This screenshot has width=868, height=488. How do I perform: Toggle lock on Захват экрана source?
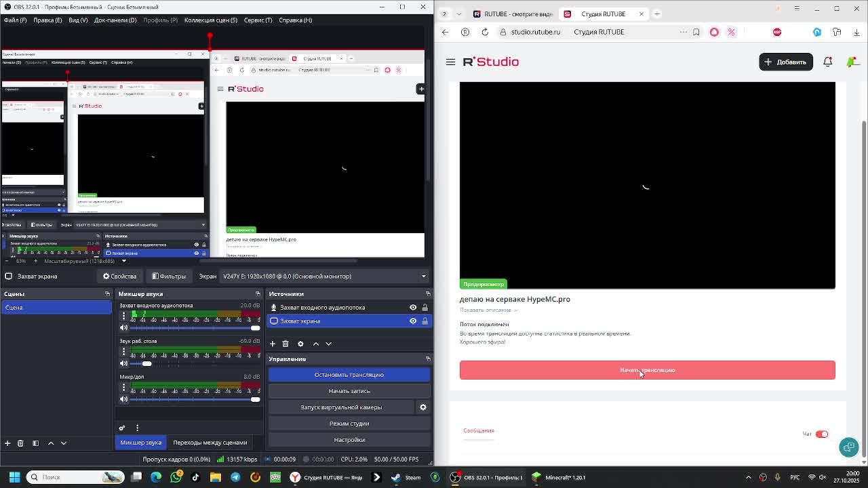425,321
